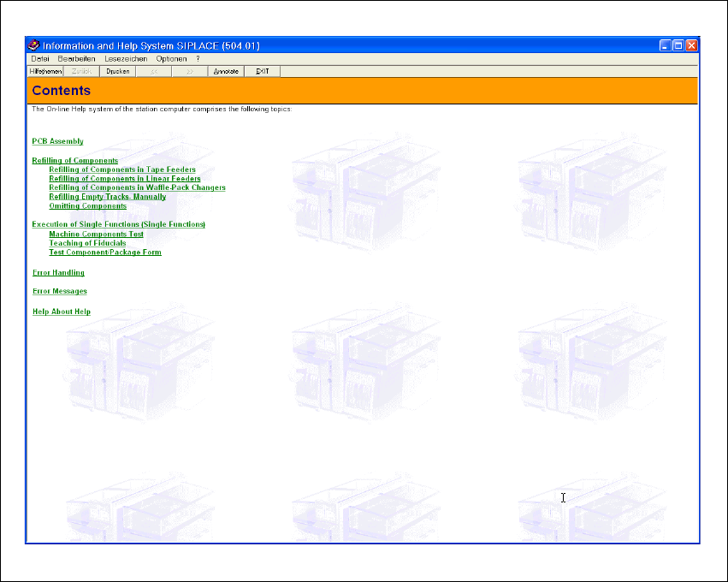Open the Machine Components Test link

point(96,235)
